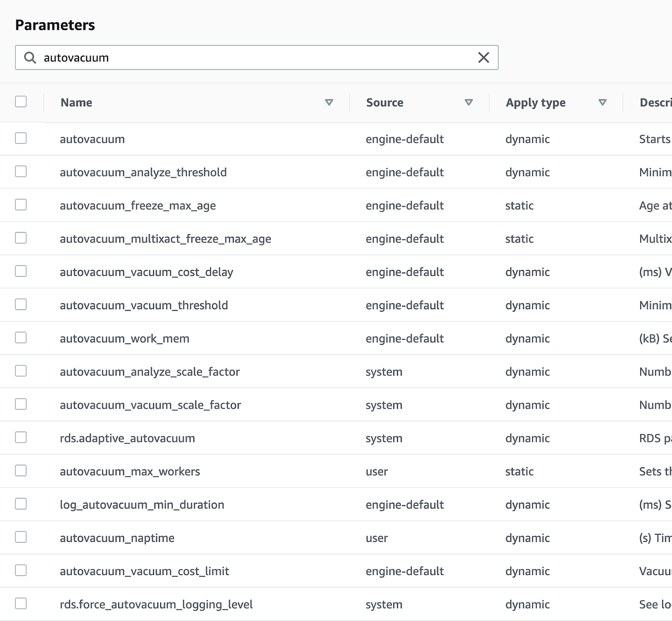The image size is (672, 621).
Task: Sort by Apply type column arrow
Action: (603, 102)
